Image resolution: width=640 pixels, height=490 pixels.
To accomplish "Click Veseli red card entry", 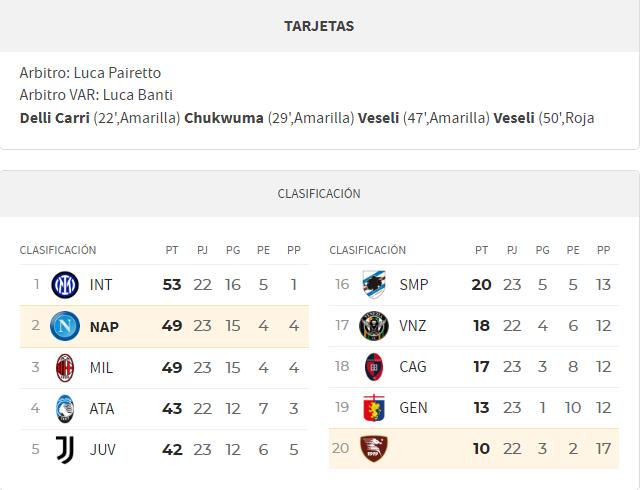I will [x=544, y=118].
